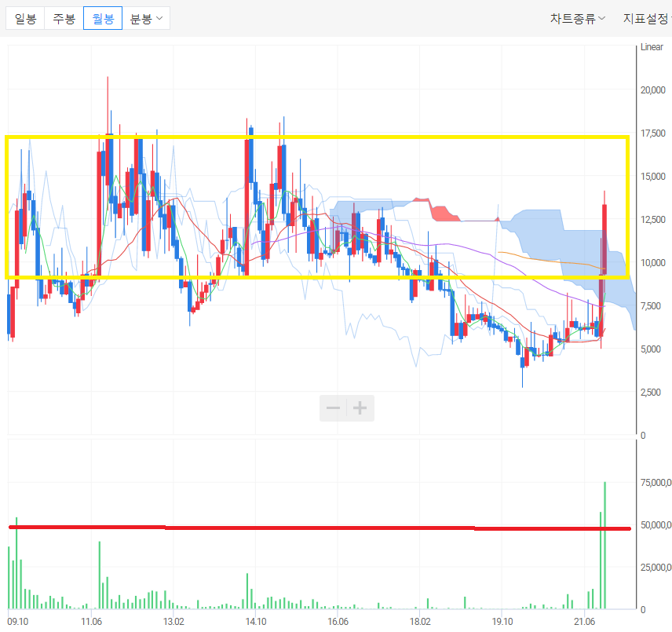Open the 지표설정 indicator settings menu
This screenshot has width=672, height=632.
647,18
